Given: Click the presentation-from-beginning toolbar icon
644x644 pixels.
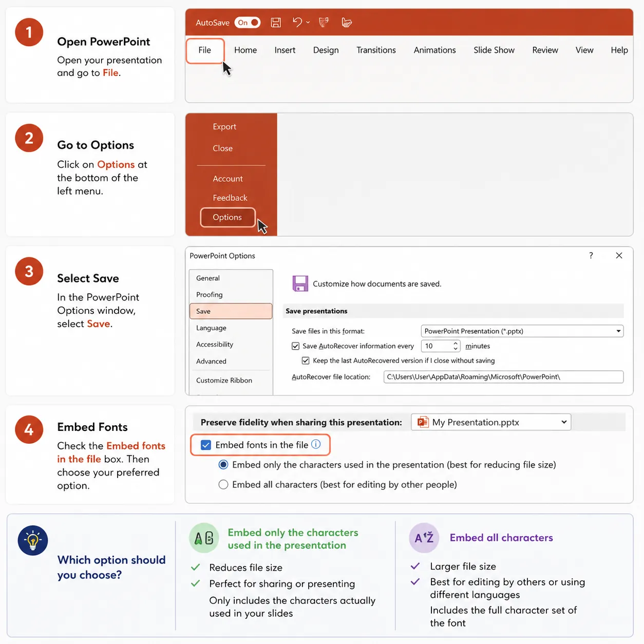Looking at the screenshot, I should [x=324, y=23].
